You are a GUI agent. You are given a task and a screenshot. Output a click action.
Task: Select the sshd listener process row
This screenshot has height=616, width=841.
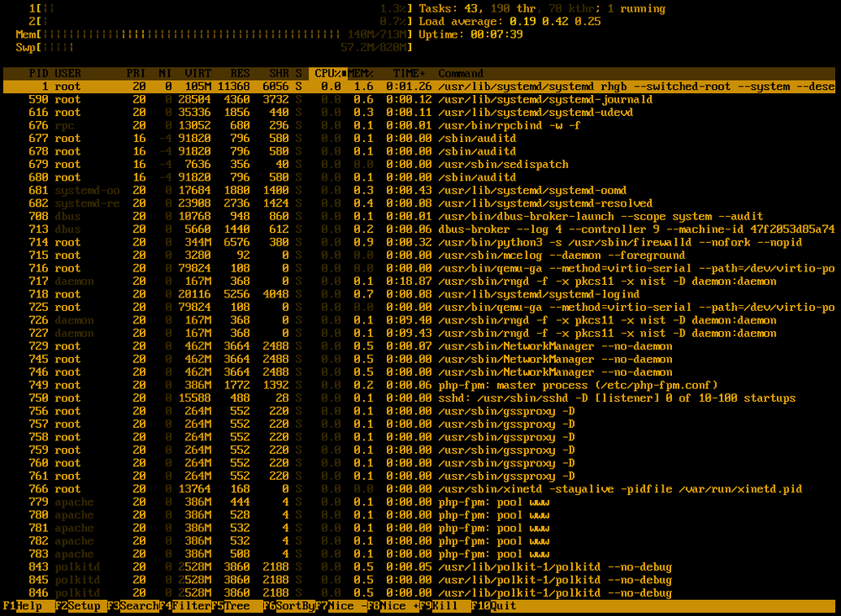pyautogui.click(x=420, y=398)
